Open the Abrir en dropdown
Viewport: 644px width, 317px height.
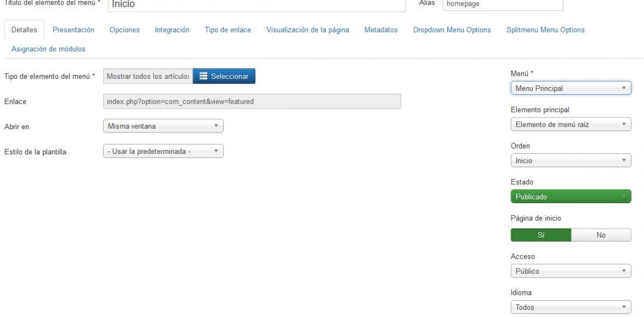163,126
